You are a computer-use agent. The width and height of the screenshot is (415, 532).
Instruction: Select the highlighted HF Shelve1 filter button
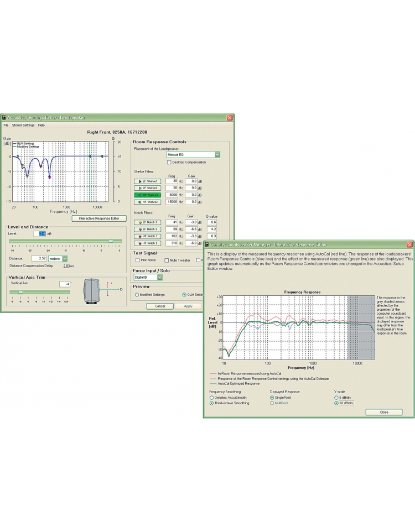coord(147,195)
